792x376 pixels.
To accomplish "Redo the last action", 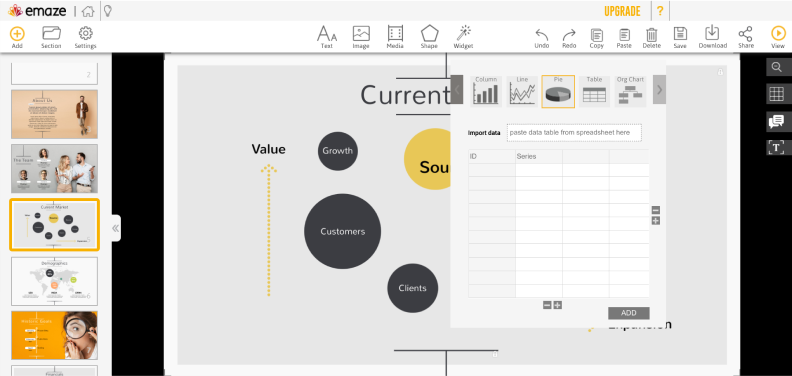I will [x=569, y=38].
